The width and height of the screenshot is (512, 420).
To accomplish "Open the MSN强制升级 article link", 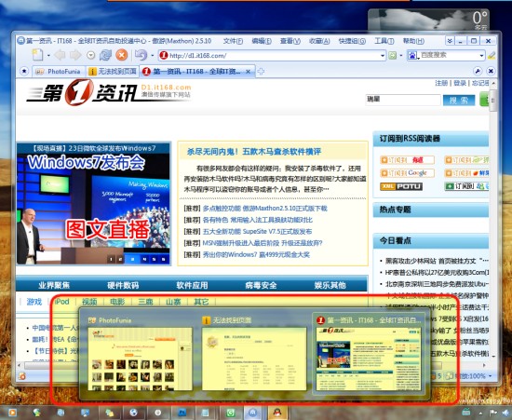I will 263,243.
